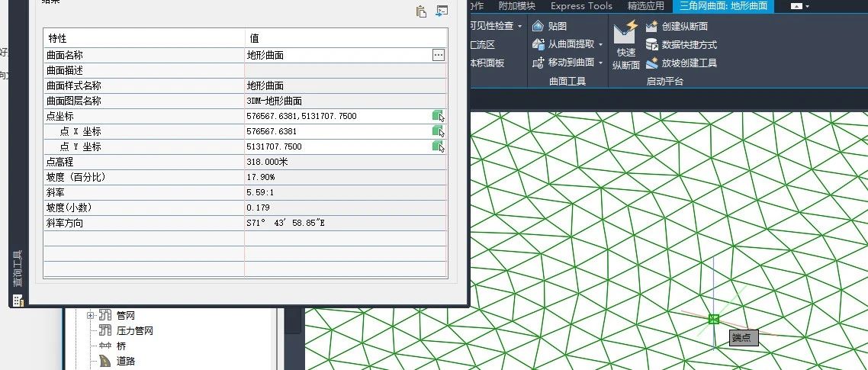Click the 从曲面提取 icon

pyautogui.click(x=538, y=44)
